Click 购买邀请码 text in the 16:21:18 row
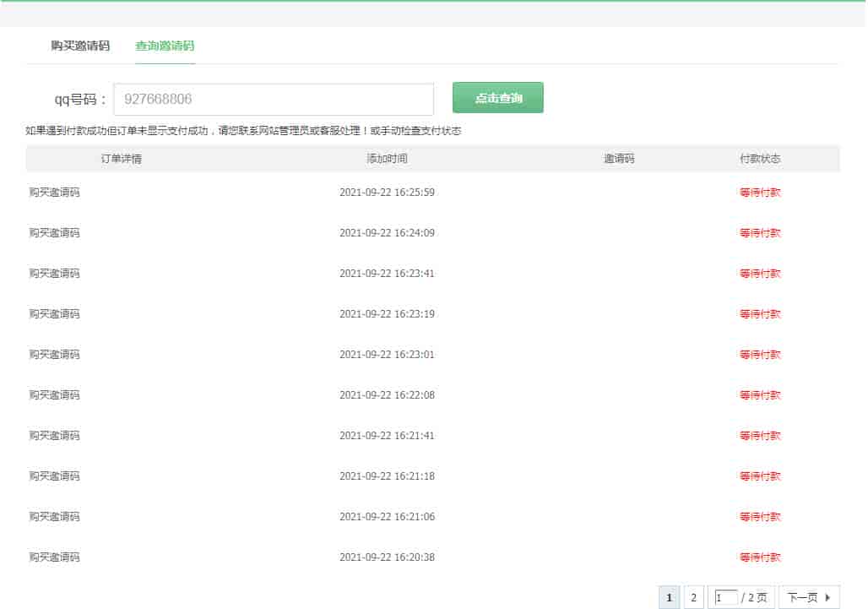The width and height of the screenshot is (868, 609). (55, 476)
